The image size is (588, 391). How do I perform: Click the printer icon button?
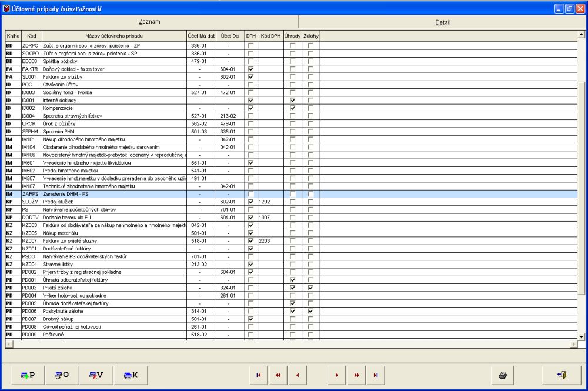coord(503,375)
